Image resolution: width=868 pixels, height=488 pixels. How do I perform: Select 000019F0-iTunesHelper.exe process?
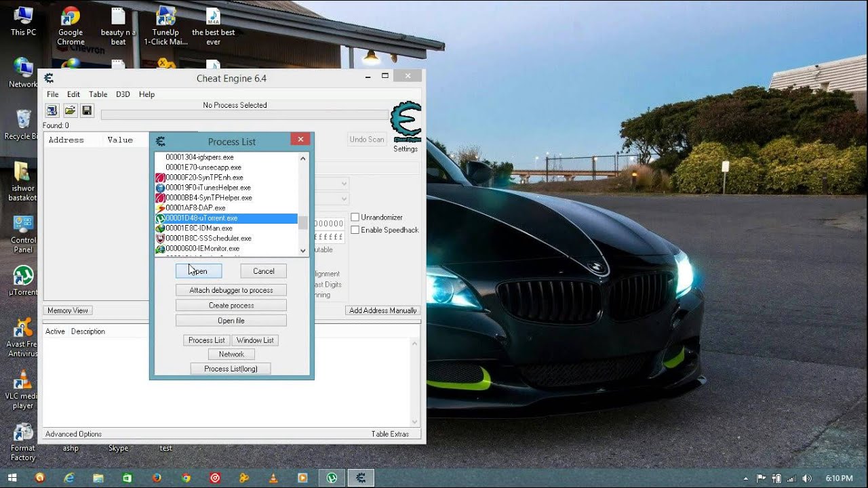point(226,188)
